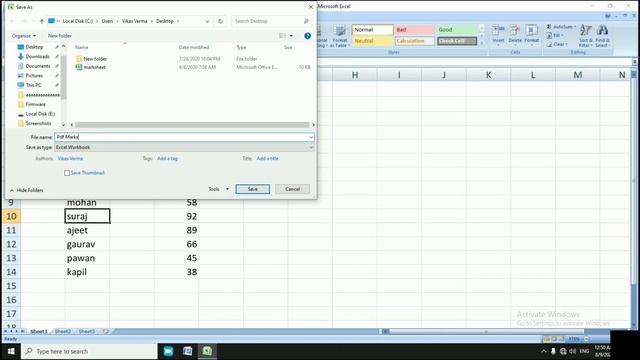
Task: Open the Firmware folder in navigation pane
Action: (x=36, y=104)
